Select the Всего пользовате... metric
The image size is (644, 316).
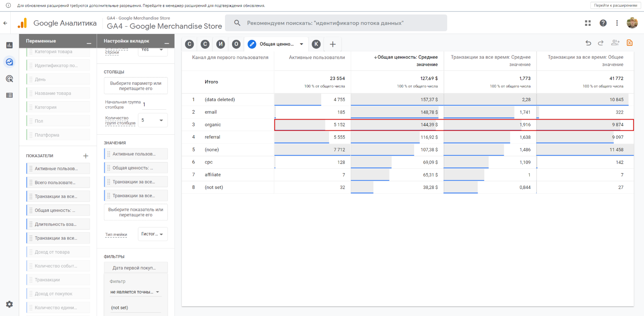click(58, 183)
